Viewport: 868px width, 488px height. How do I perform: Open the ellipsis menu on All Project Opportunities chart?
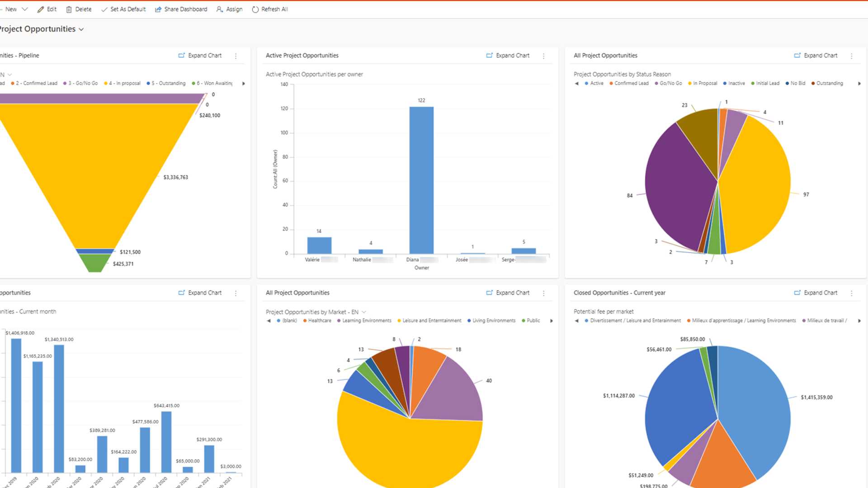(x=851, y=56)
